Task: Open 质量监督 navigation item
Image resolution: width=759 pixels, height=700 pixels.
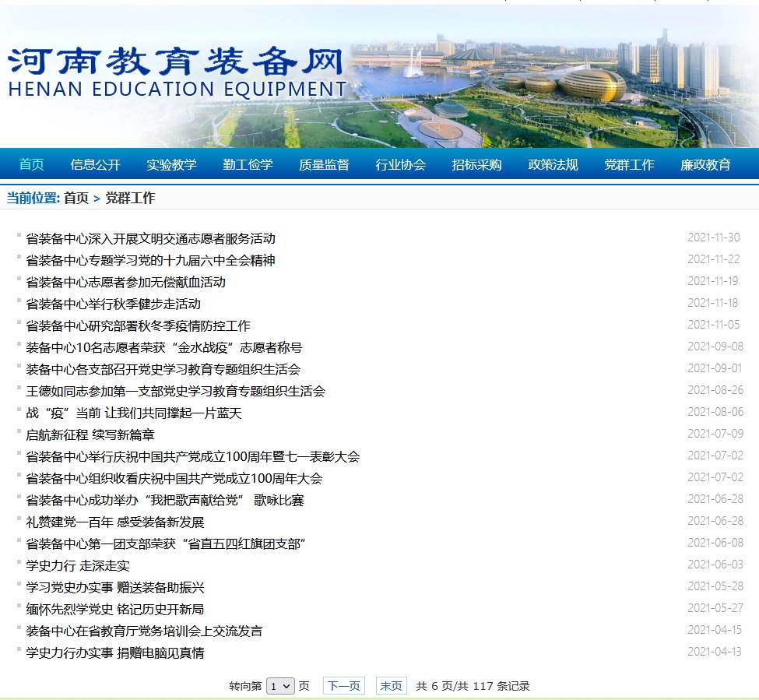Action: [325, 164]
